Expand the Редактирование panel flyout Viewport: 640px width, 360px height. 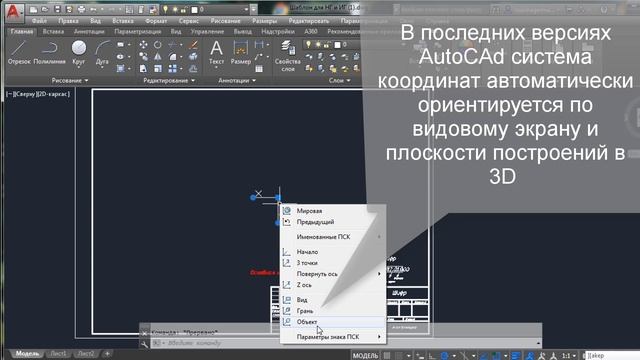coord(169,80)
